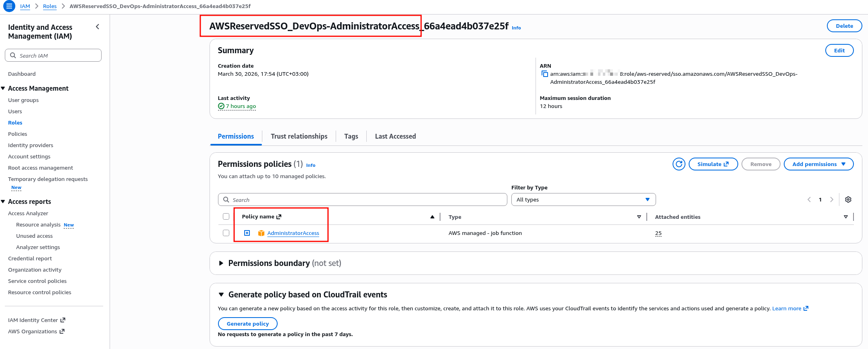
Task: Open the hamburger navigation menu icon
Action: pyautogui.click(x=9, y=6)
